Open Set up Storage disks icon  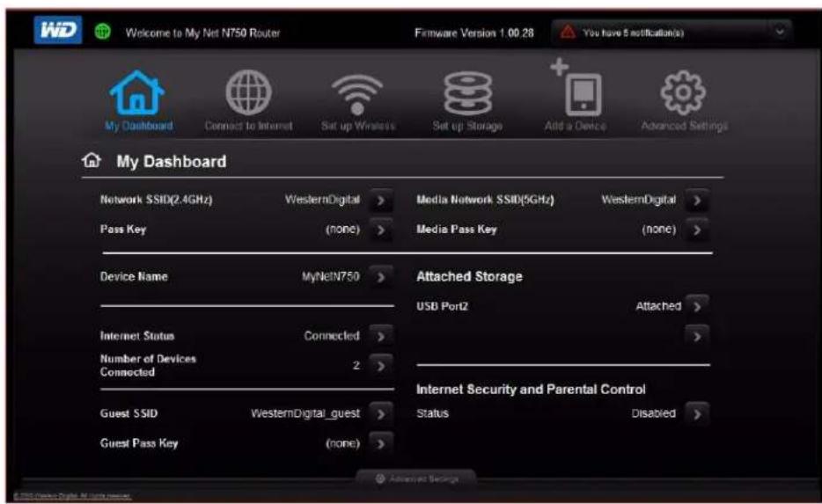pyautogui.click(x=467, y=93)
